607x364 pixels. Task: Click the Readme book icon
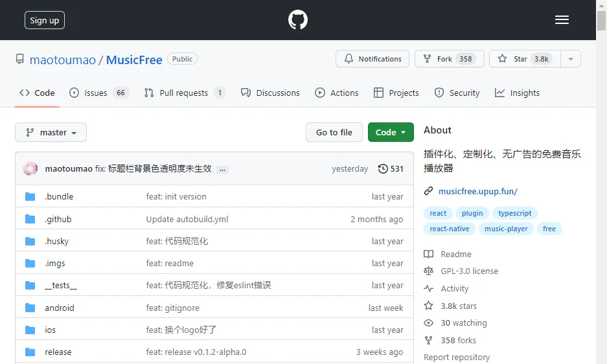point(429,254)
